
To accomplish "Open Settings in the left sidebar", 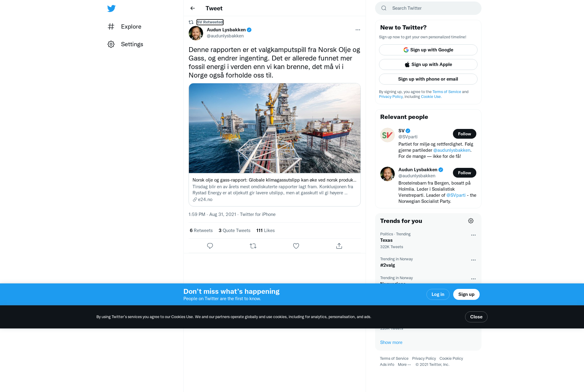I will [125, 44].
